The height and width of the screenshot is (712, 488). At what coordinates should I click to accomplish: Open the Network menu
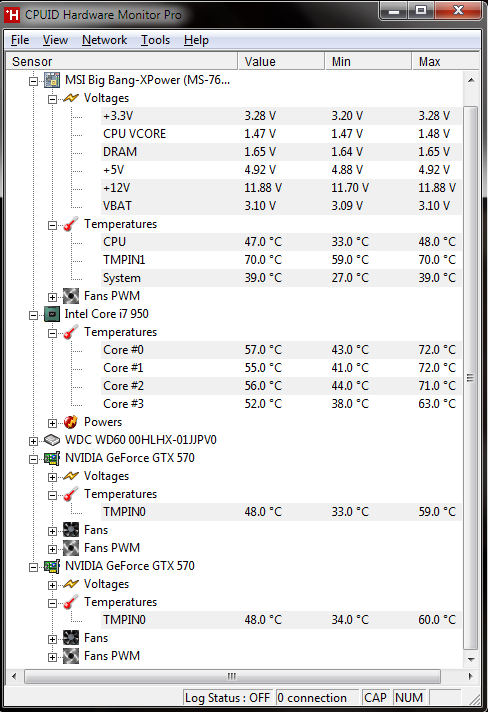tap(104, 40)
